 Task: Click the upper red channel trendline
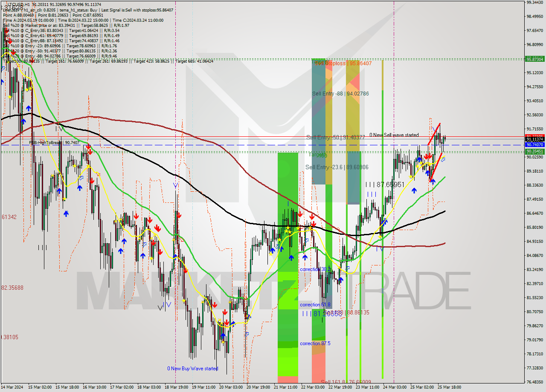(x=434, y=135)
